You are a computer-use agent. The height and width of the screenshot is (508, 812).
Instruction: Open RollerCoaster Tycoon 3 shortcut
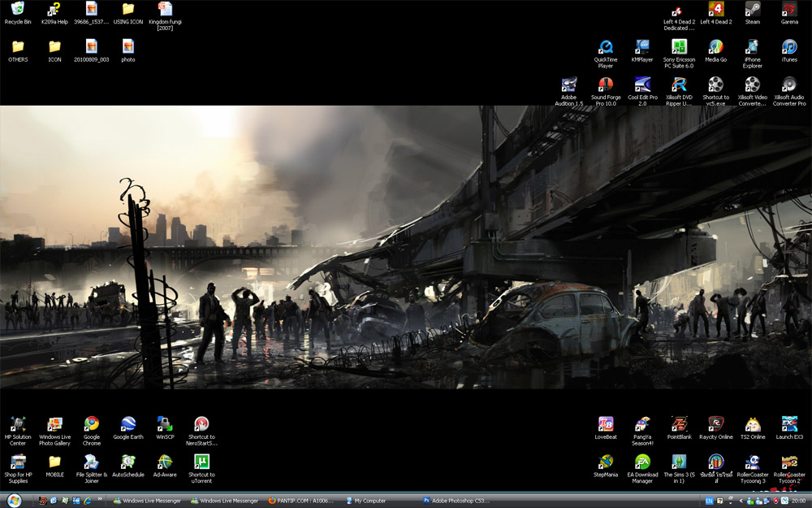[753, 469]
